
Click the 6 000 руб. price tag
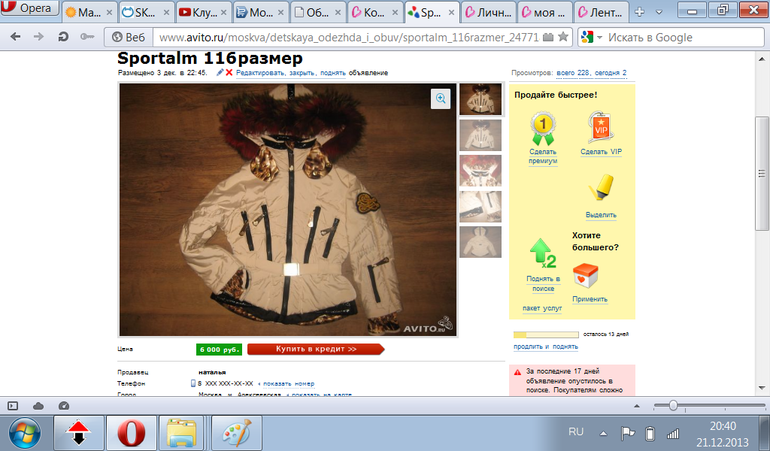point(219,349)
